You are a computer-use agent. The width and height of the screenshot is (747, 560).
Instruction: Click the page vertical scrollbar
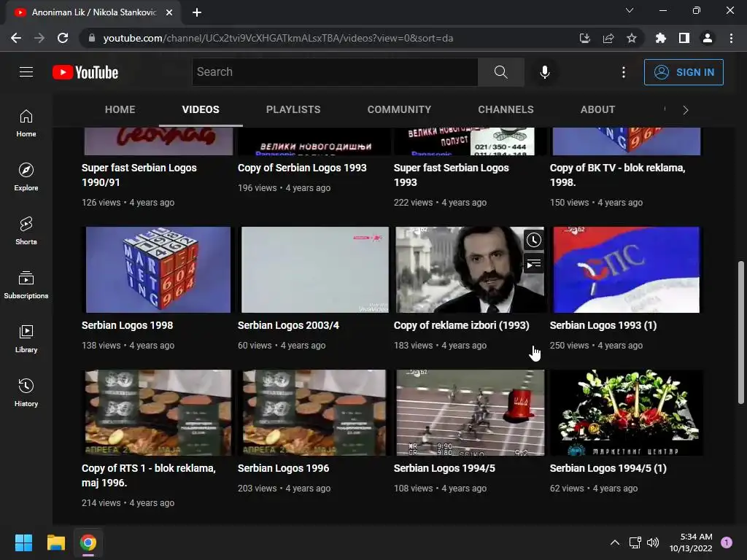pyautogui.click(x=741, y=332)
